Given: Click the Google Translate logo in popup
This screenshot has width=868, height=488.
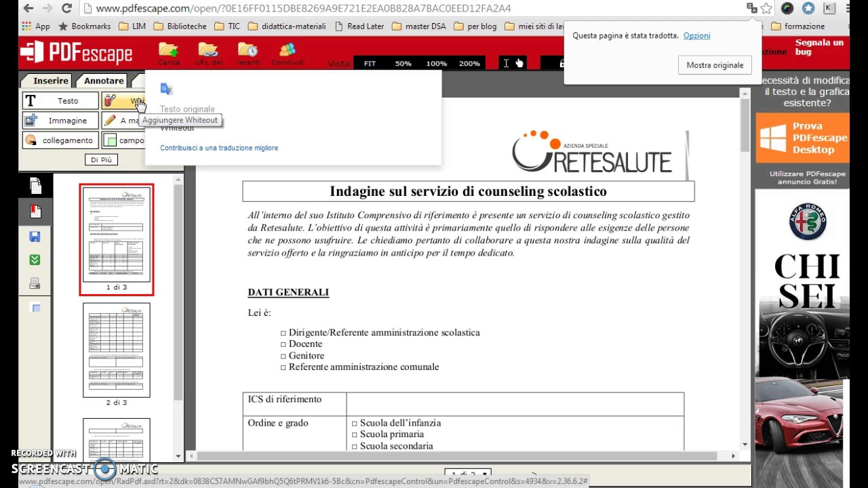Looking at the screenshot, I should tap(166, 89).
